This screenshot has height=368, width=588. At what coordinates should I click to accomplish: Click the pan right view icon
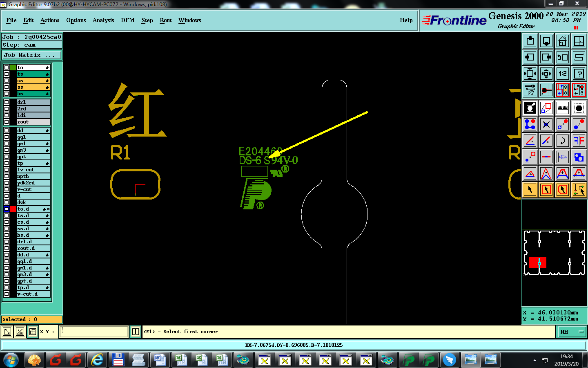tap(546, 57)
